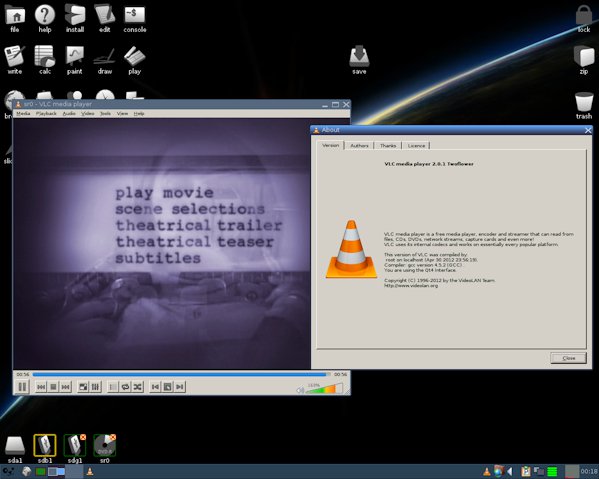Image resolution: width=599 pixels, height=479 pixels.
Task: Switch to Authors tab in About
Action: pos(359,146)
